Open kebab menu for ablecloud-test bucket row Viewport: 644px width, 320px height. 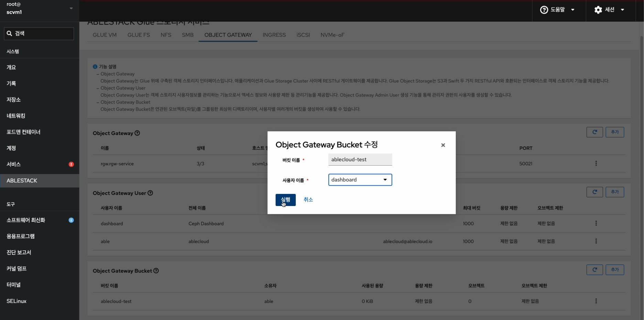(596, 301)
